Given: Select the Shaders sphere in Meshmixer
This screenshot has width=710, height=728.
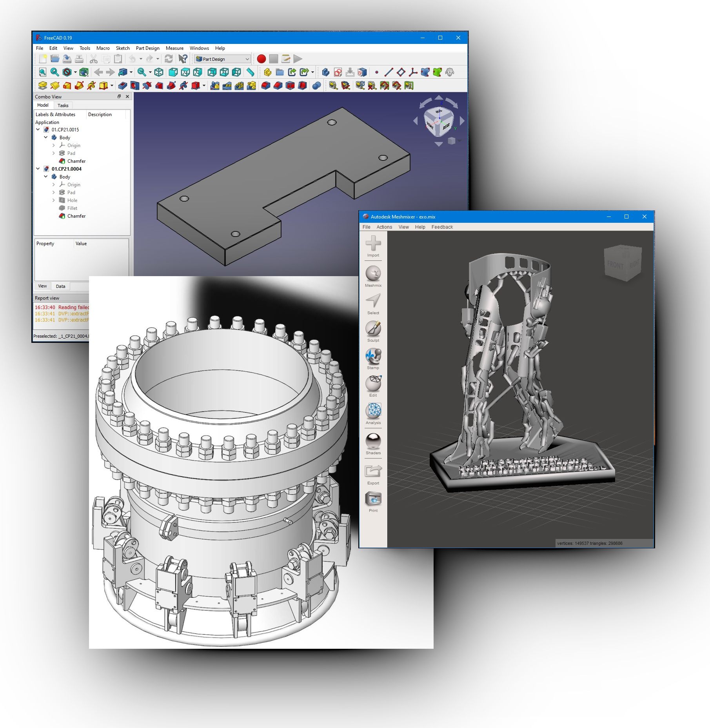Looking at the screenshot, I should [373, 441].
